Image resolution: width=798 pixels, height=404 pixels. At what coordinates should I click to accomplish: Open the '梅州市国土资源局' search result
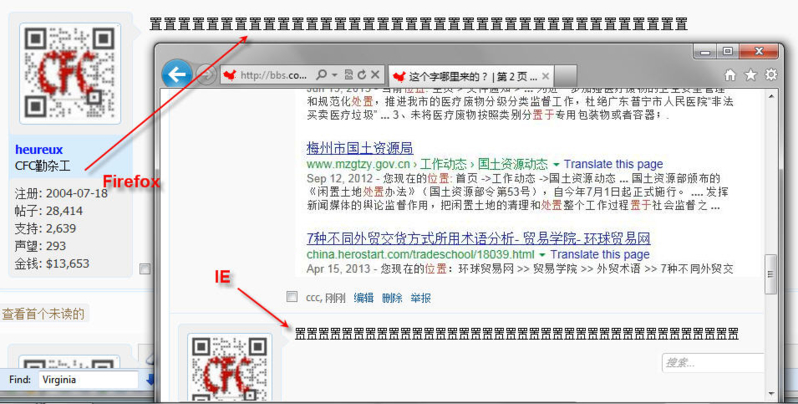pyautogui.click(x=360, y=148)
